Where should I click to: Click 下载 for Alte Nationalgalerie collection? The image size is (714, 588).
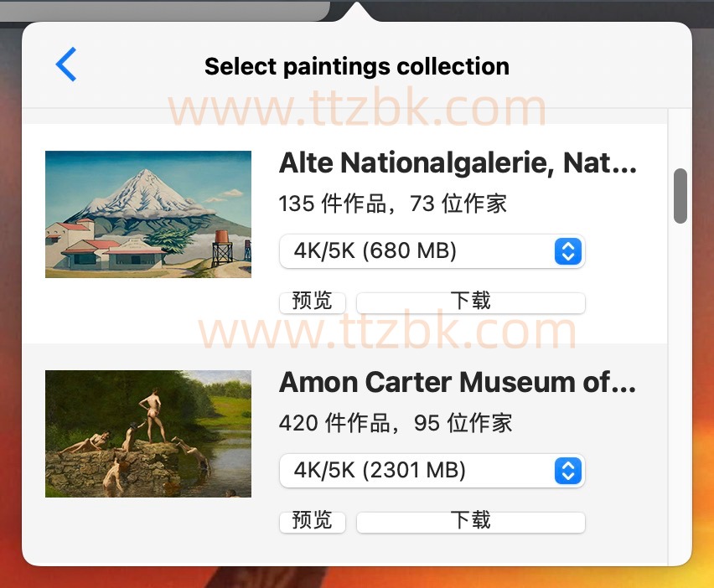[x=470, y=302]
